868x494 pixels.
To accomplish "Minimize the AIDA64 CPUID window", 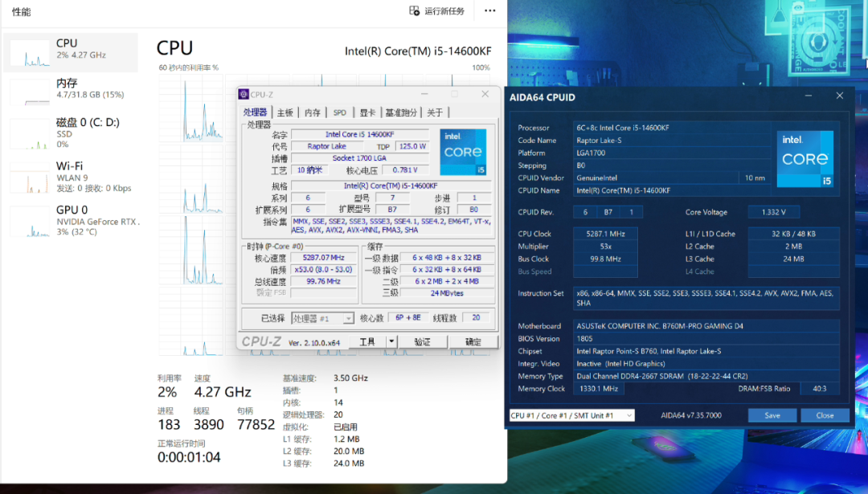I will click(x=809, y=96).
